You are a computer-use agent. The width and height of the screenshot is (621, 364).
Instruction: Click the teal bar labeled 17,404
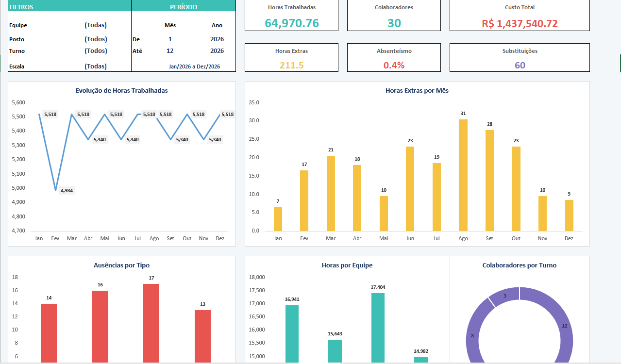click(x=378, y=328)
